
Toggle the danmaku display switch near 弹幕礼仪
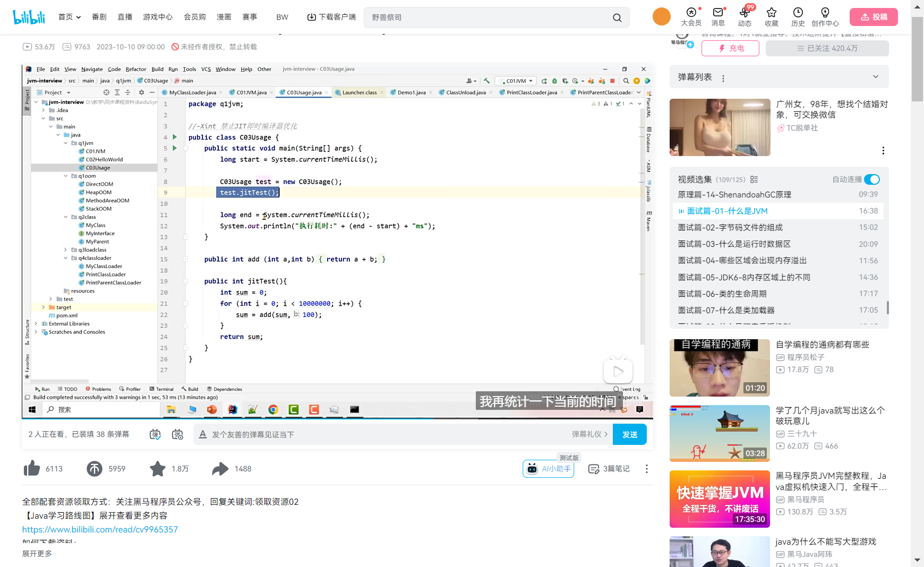click(x=155, y=434)
